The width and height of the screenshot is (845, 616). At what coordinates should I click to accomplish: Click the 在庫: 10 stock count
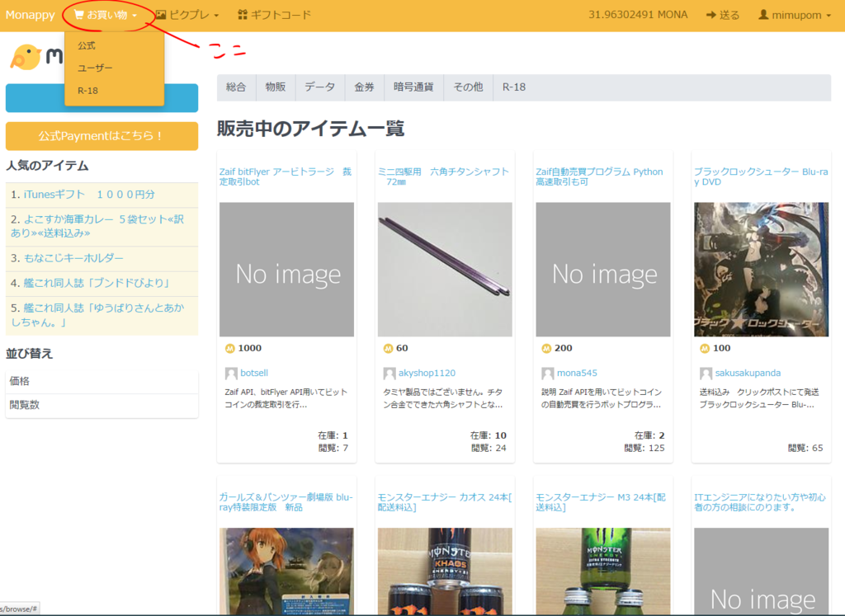tap(489, 435)
